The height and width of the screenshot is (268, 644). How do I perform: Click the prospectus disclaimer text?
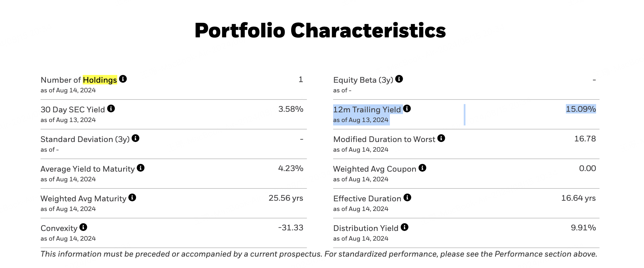coord(319,254)
